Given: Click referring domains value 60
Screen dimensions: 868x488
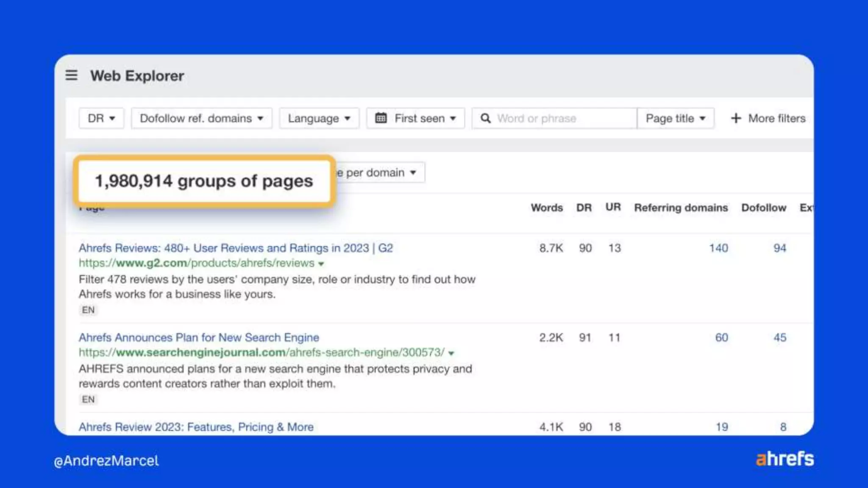Looking at the screenshot, I should pyautogui.click(x=721, y=337).
